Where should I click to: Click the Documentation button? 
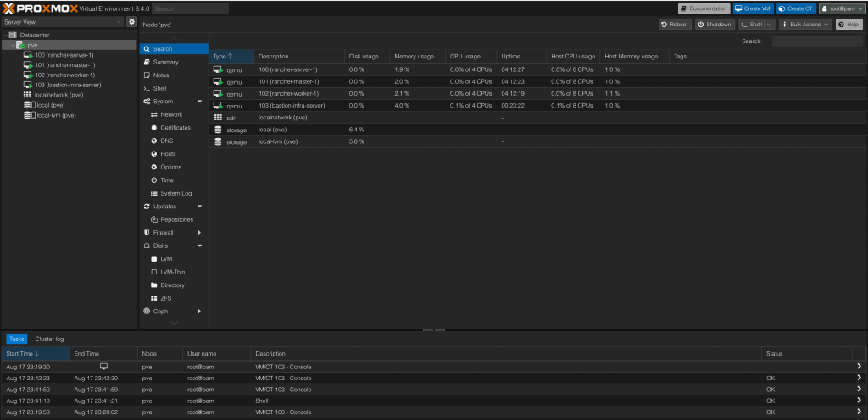(704, 8)
